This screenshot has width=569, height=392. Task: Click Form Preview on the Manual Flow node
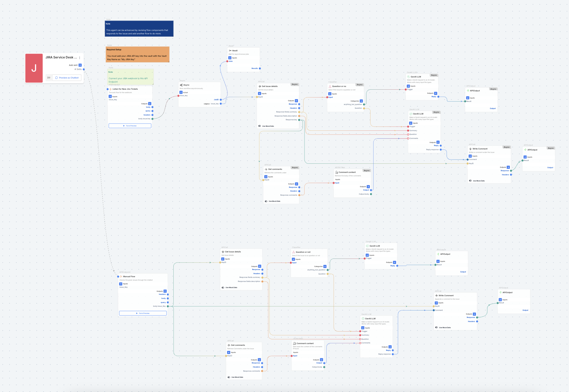point(143,313)
